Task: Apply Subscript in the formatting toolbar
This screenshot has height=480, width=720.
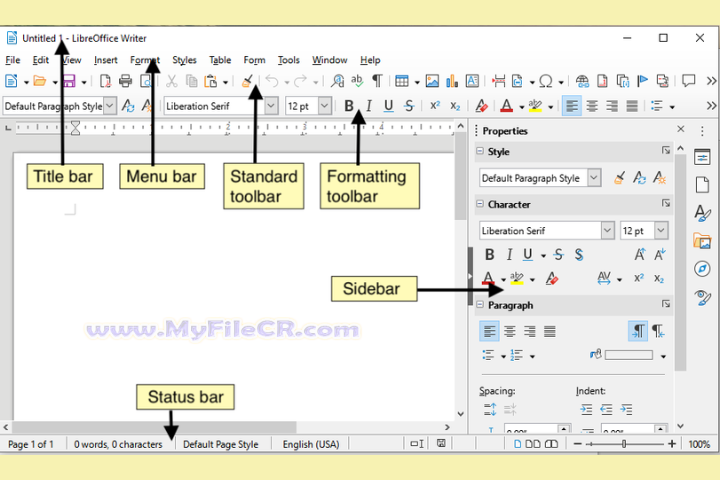Action: click(455, 106)
